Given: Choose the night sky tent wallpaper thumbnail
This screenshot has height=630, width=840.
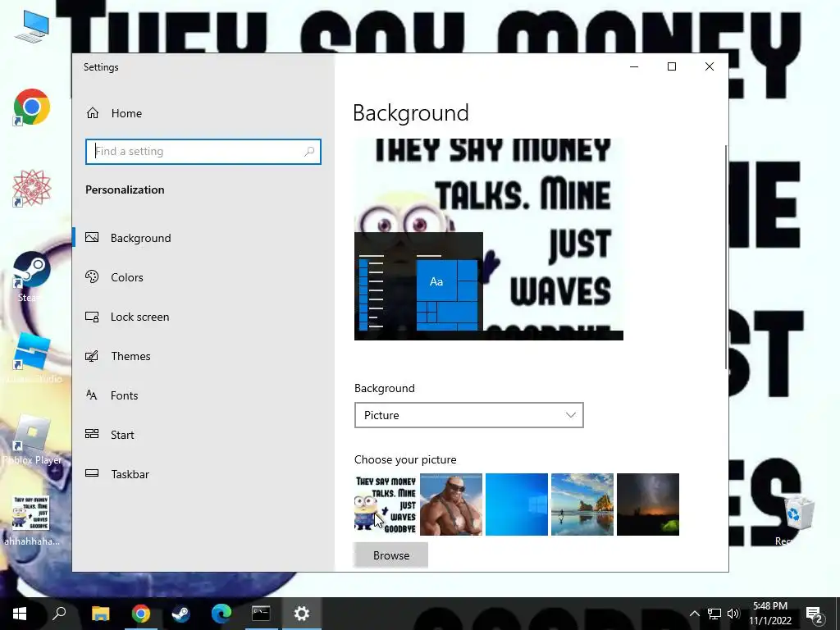Looking at the screenshot, I should point(648,504).
